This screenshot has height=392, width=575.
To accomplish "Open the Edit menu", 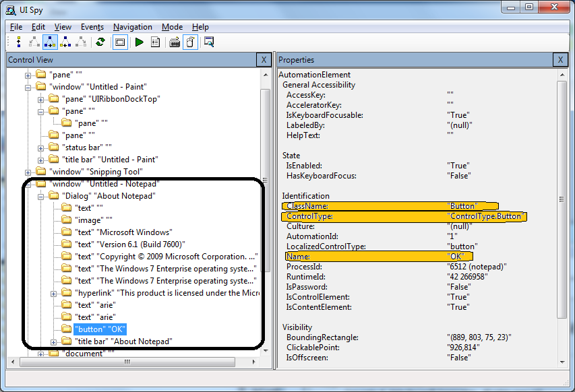I will click(38, 27).
